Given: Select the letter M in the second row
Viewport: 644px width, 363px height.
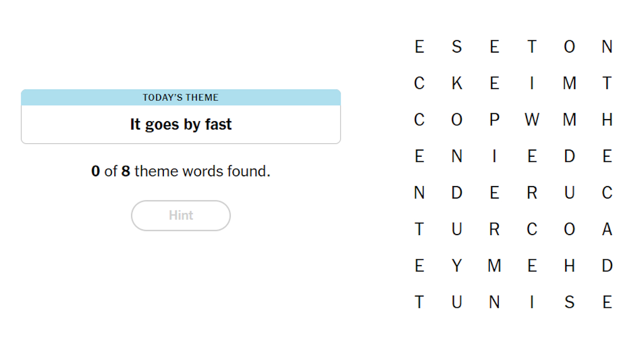Looking at the screenshot, I should point(569,83).
